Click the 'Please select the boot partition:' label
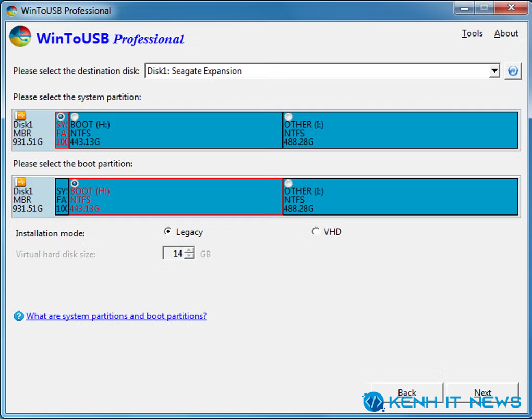This screenshot has width=532, height=419. coord(72,164)
